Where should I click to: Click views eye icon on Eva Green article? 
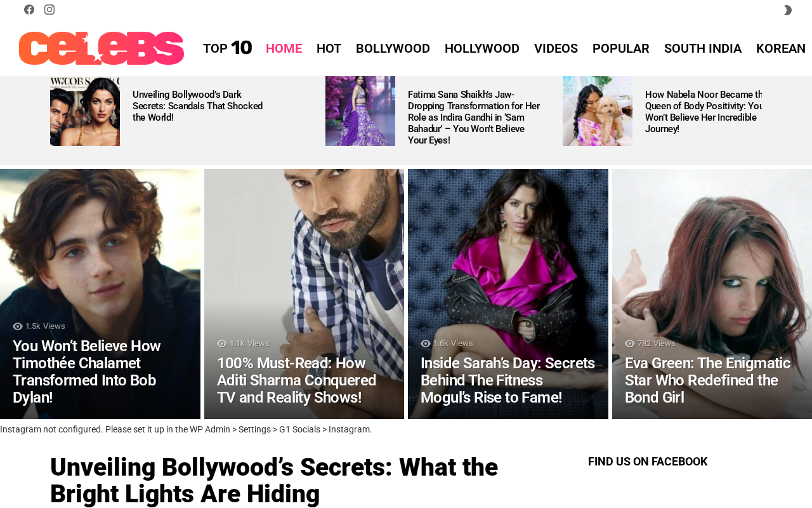(630, 344)
